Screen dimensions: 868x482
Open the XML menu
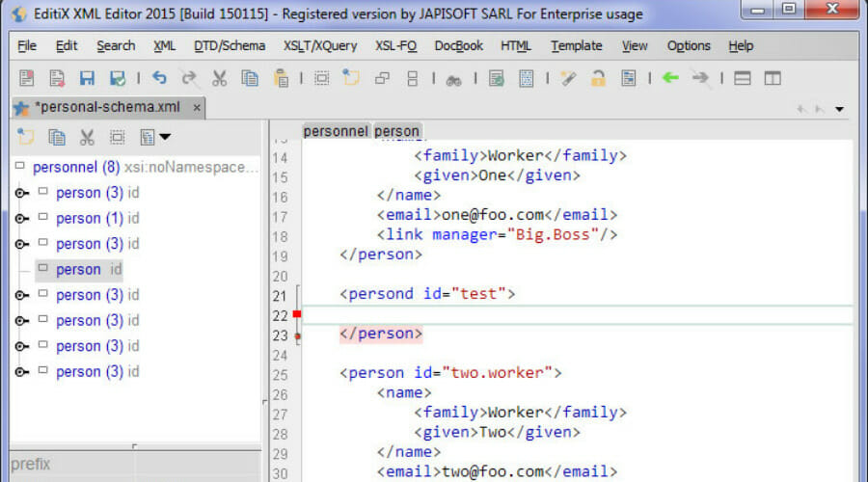point(164,46)
